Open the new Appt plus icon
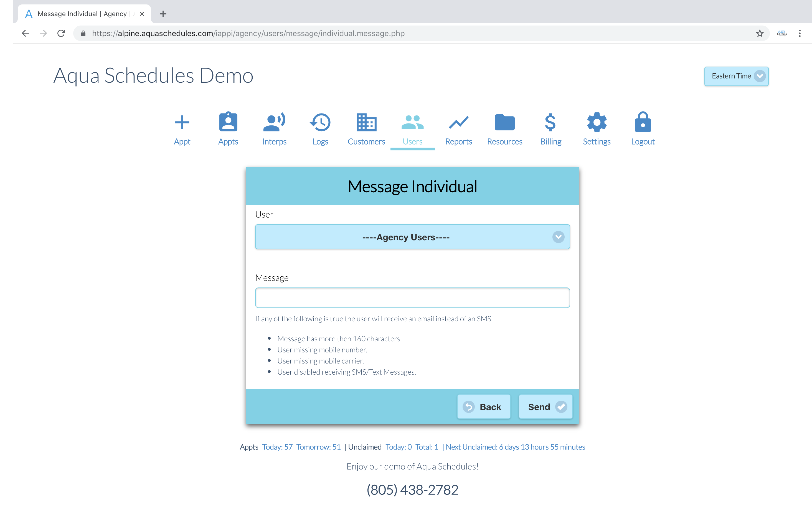 (x=182, y=122)
